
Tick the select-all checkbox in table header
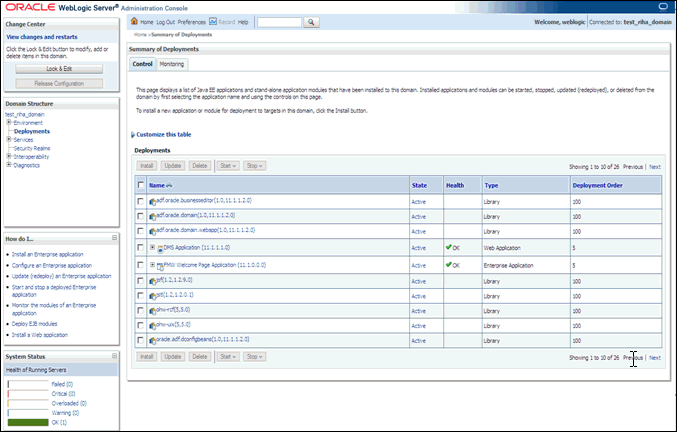[141, 185]
